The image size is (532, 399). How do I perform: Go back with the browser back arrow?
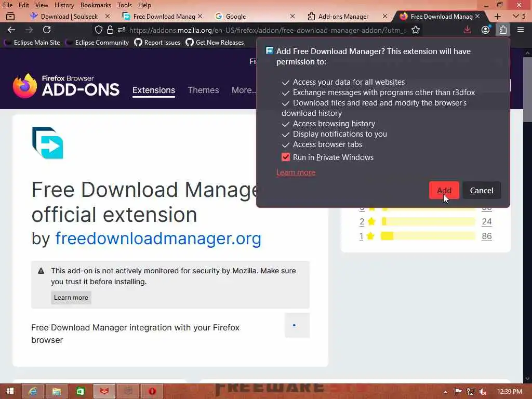pos(11,30)
